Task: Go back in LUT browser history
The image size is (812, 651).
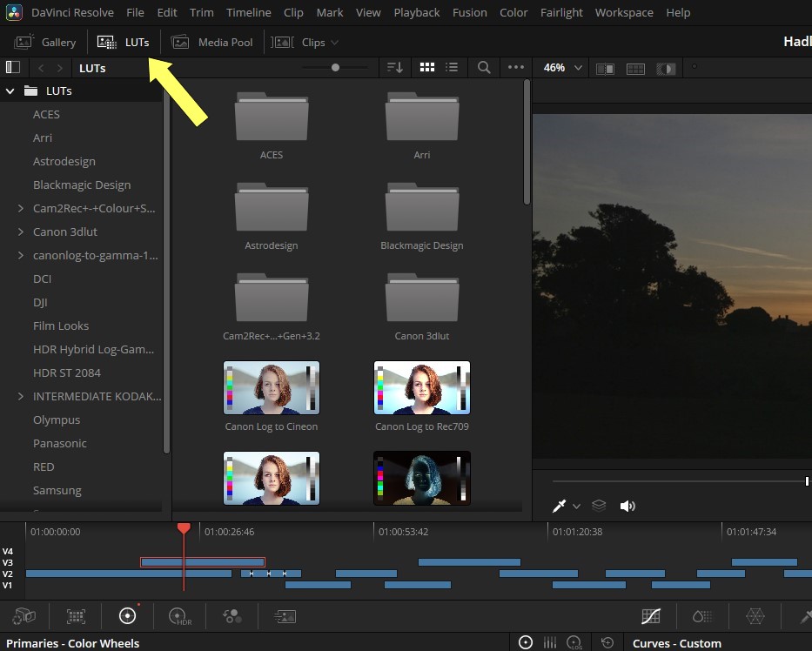Action: tap(41, 68)
